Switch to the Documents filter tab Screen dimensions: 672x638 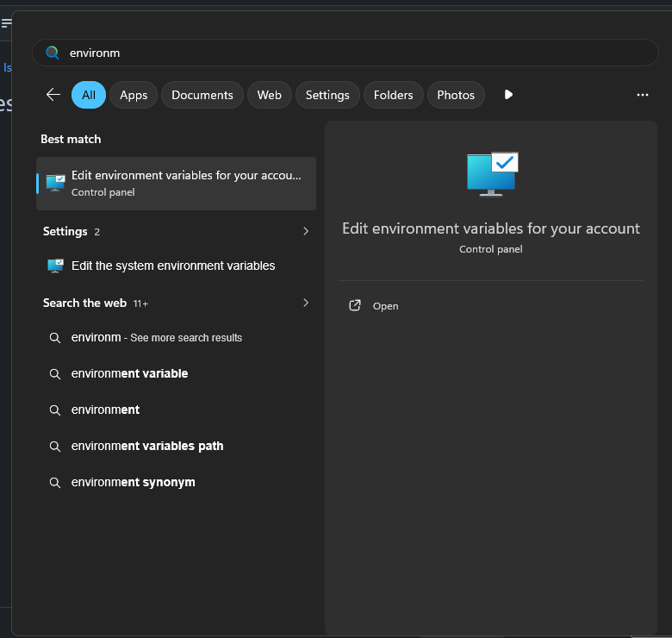pyautogui.click(x=202, y=95)
